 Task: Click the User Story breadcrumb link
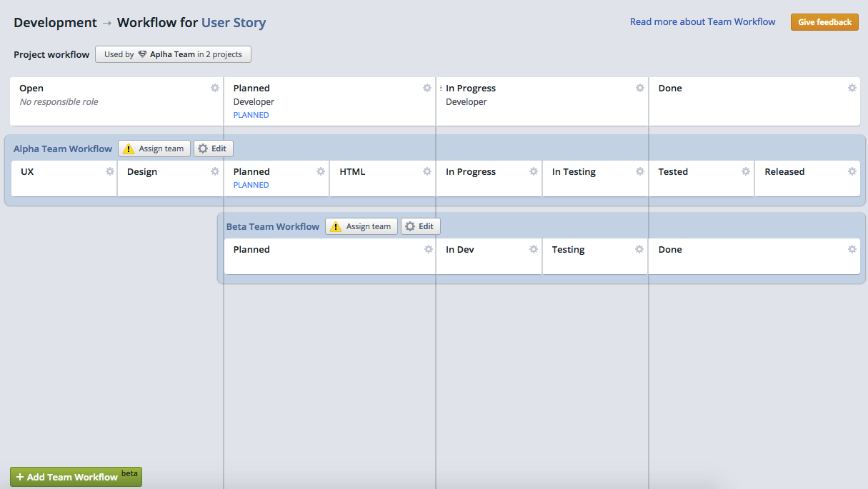click(234, 22)
